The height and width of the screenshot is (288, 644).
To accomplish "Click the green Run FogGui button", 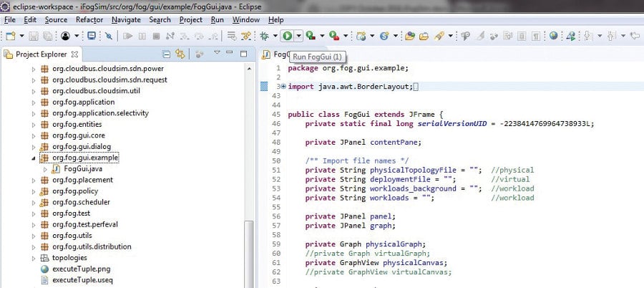I will pos(287,35).
